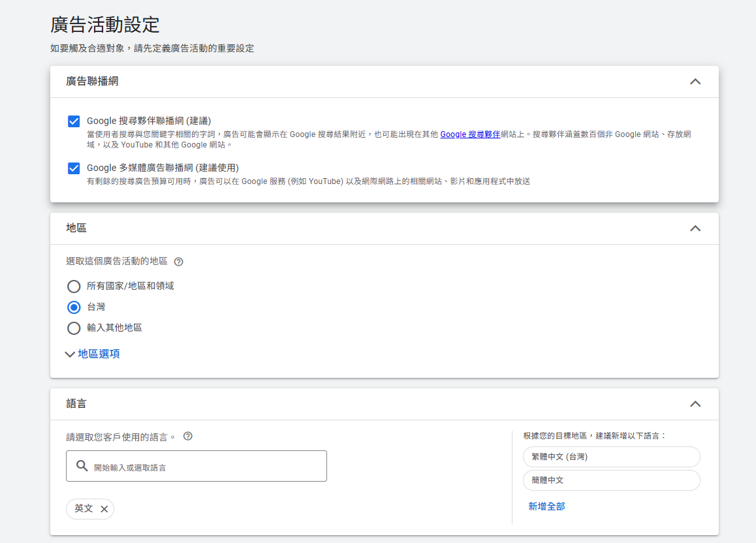Click the 英文 chip label

(84, 508)
